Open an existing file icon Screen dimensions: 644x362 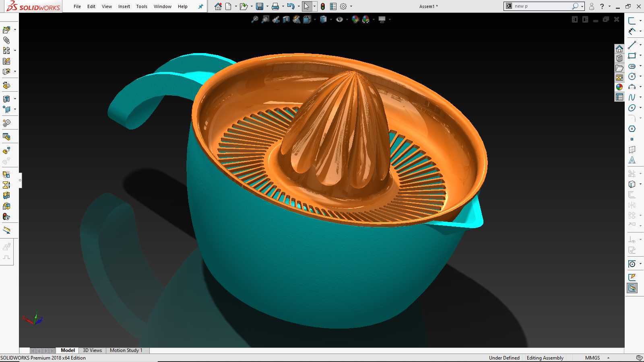243,6
